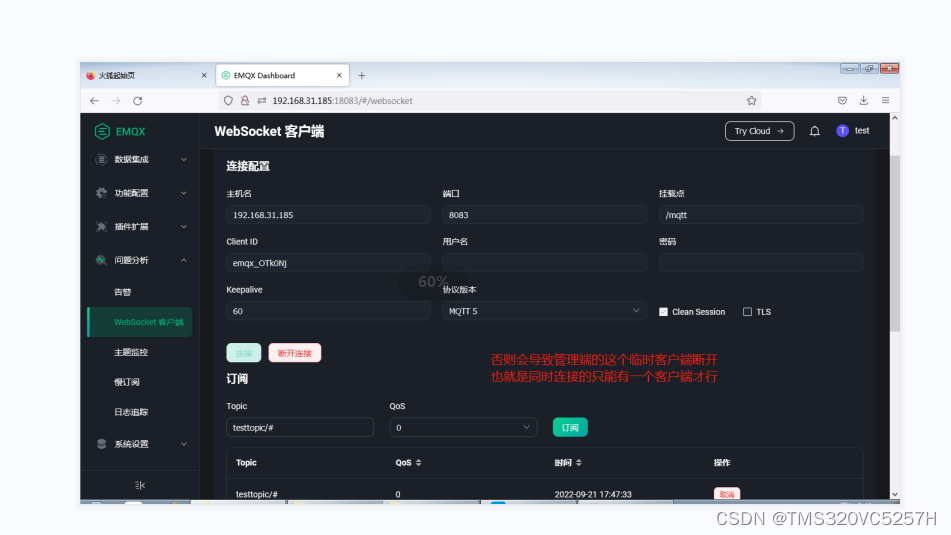Viewport: 951px width, 535px height.
Task: Expand the 插件扩展 menu chevron
Action: [x=184, y=227]
